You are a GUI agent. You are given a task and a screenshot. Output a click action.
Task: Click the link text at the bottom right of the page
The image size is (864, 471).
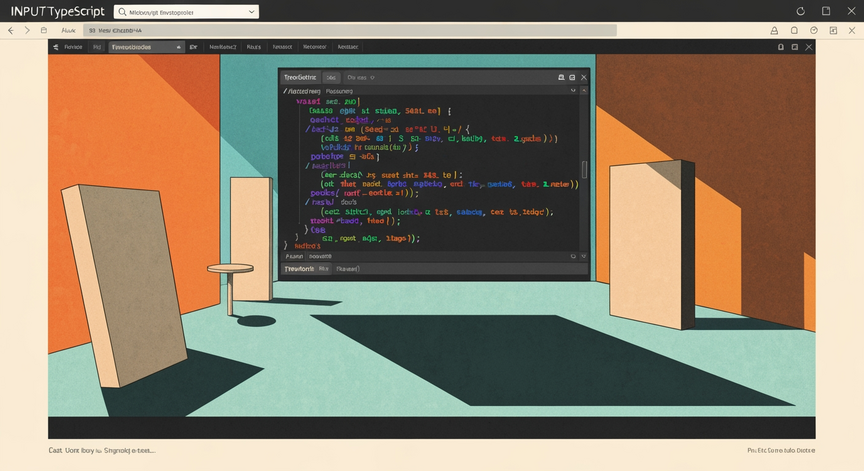tap(781, 451)
